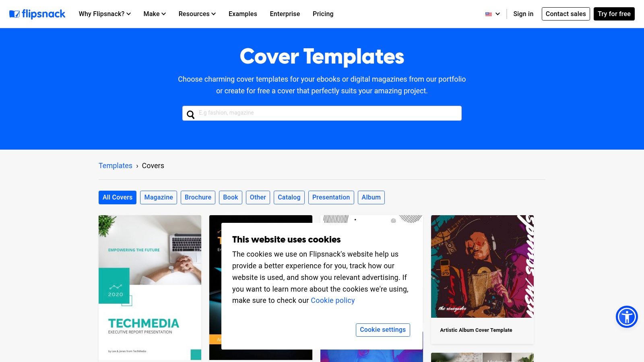Click the US flag language icon
The width and height of the screenshot is (644, 362).
489,14
